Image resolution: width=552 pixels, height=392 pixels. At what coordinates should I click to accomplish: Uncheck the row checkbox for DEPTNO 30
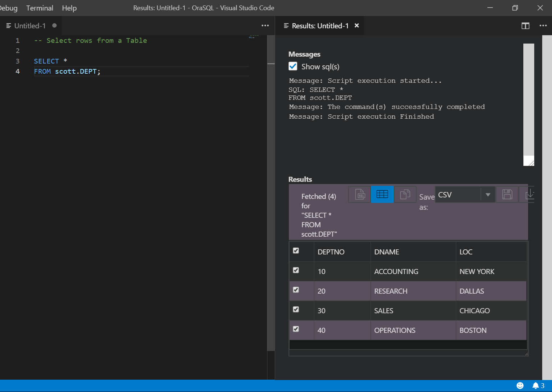coord(296,309)
